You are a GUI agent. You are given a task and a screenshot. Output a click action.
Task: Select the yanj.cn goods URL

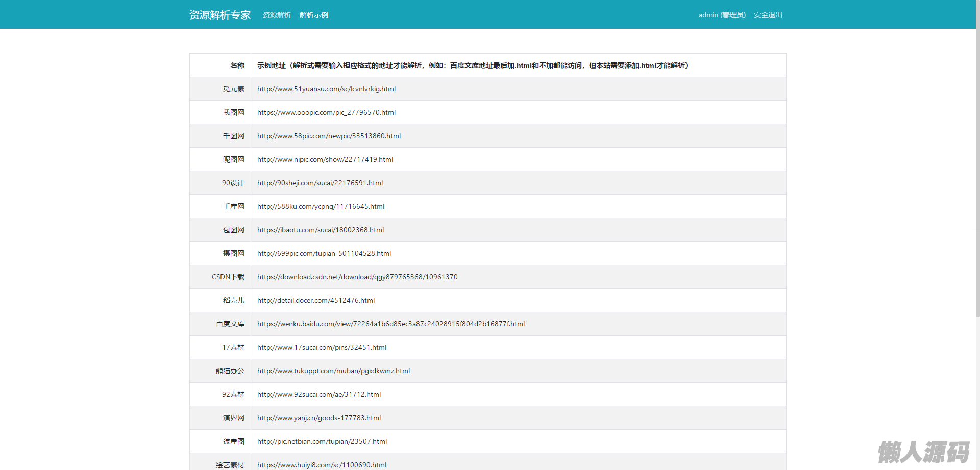point(319,418)
